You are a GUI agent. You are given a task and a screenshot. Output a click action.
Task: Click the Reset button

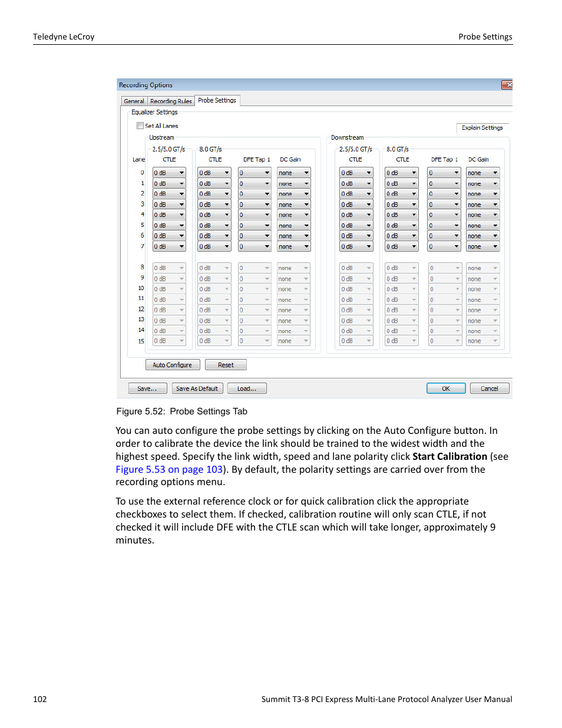tap(226, 365)
